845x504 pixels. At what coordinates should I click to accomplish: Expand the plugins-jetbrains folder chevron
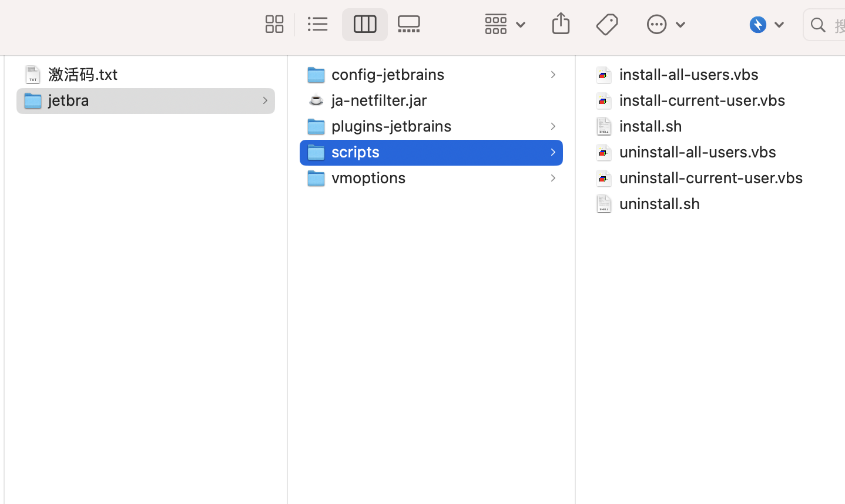[553, 126]
